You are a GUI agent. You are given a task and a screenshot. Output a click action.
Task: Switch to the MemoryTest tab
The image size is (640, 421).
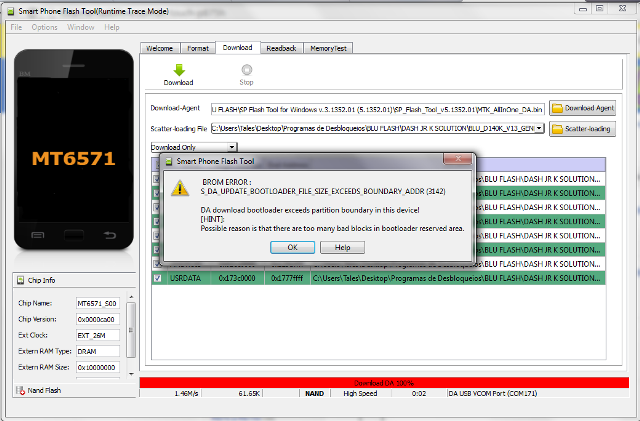point(328,48)
